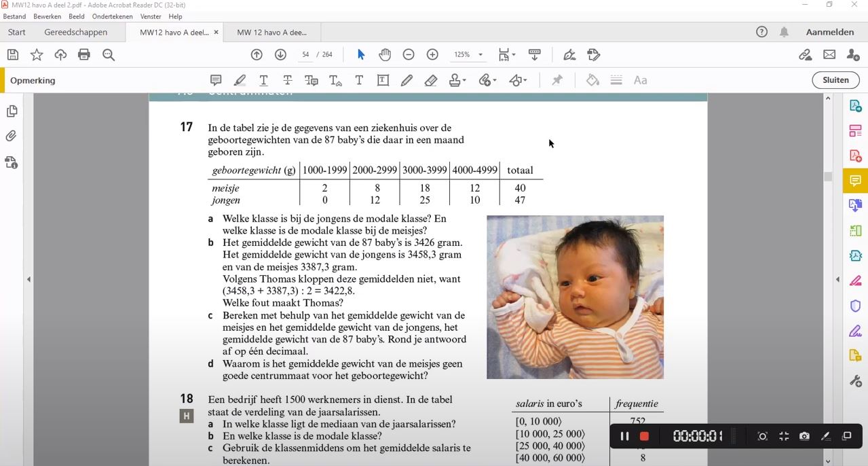This screenshot has height=466, width=868.
Task: Select the highlight text tool
Action: [240, 80]
